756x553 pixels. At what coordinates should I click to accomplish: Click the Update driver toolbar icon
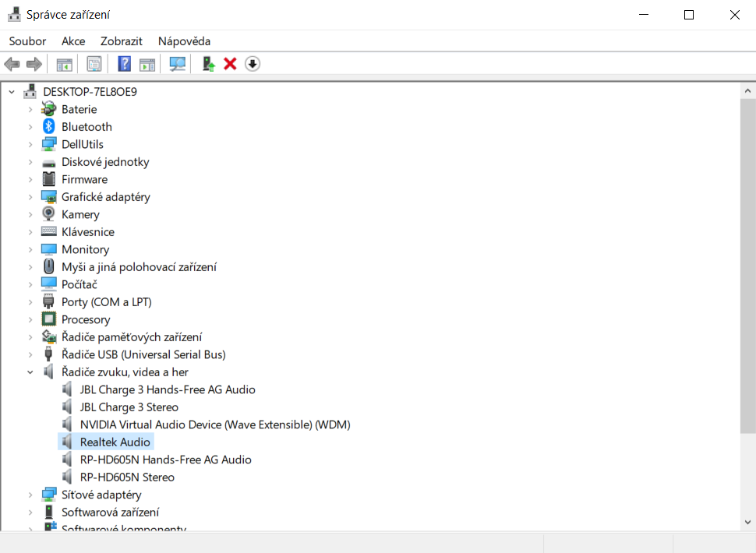208,64
